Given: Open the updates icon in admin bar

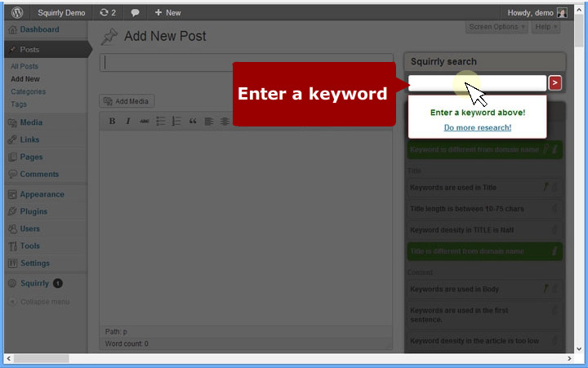Looking at the screenshot, I should coord(108,13).
